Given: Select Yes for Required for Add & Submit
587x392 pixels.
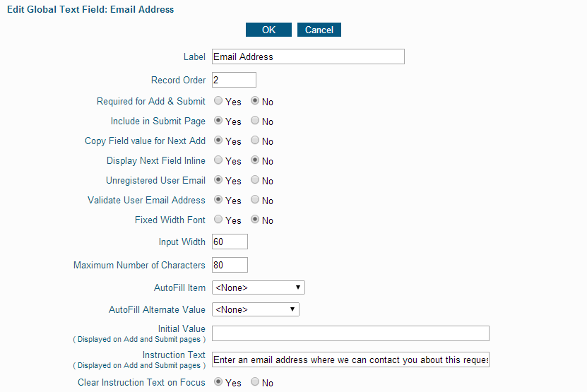Looking at the screenshot, I should pos(218,101).
